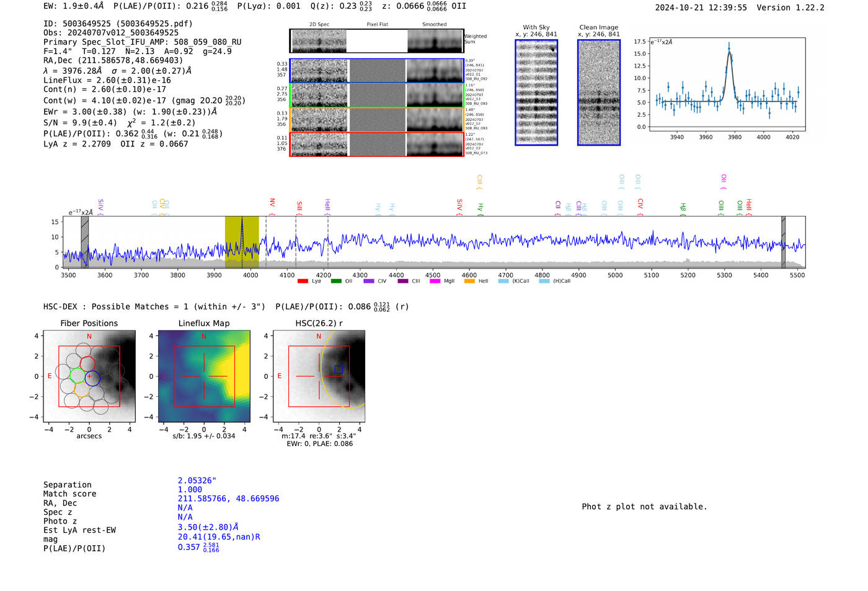Open the Clean Image cutout
868x591 pixels.
(599, 93)
